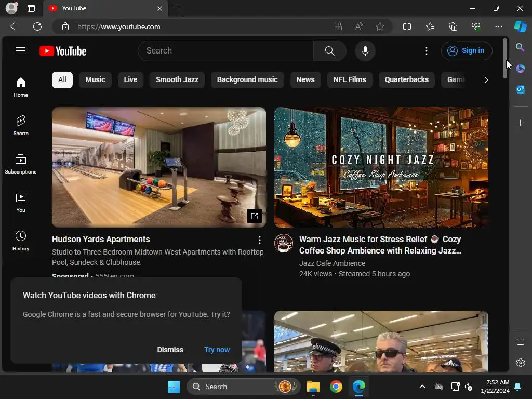Open File Explorer from the taskbar

tap(313, 387)
